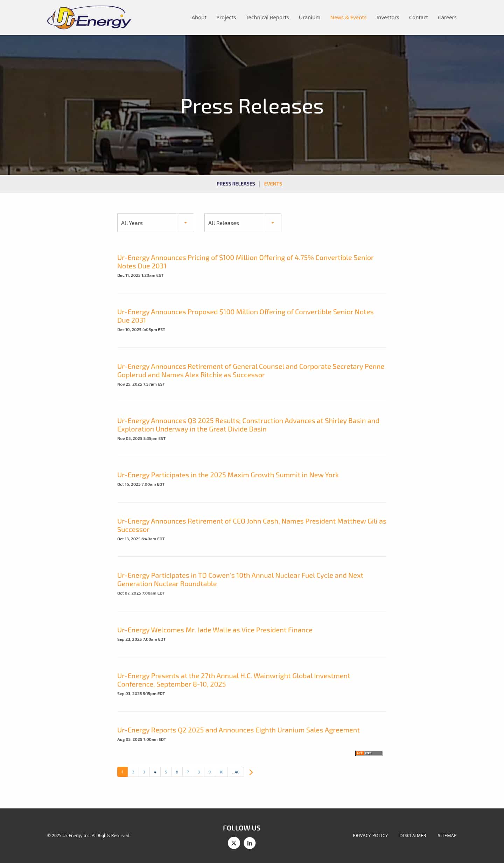This screenshot has height=863, width=504.
Task: Go to pagination page 2
Action: coord(133,772)
